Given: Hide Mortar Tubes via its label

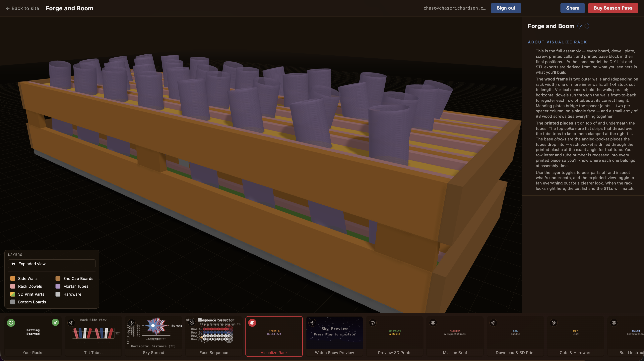Looking at the screenshot, I should [x=76, y=286].
